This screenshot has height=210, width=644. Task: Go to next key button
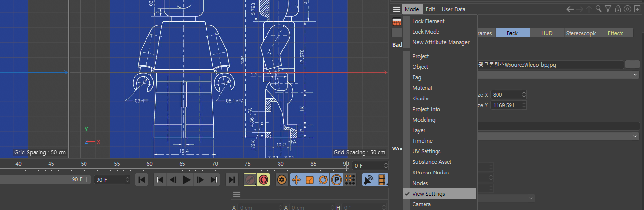coord(214,180)
